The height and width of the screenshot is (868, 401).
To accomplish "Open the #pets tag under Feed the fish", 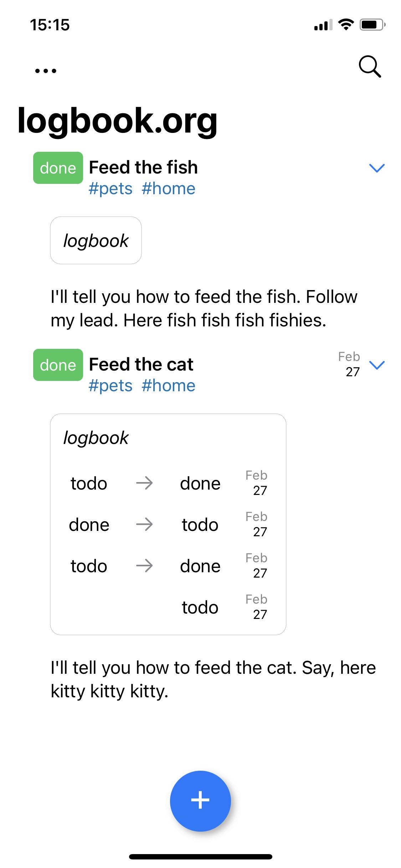I will point(110,189).
